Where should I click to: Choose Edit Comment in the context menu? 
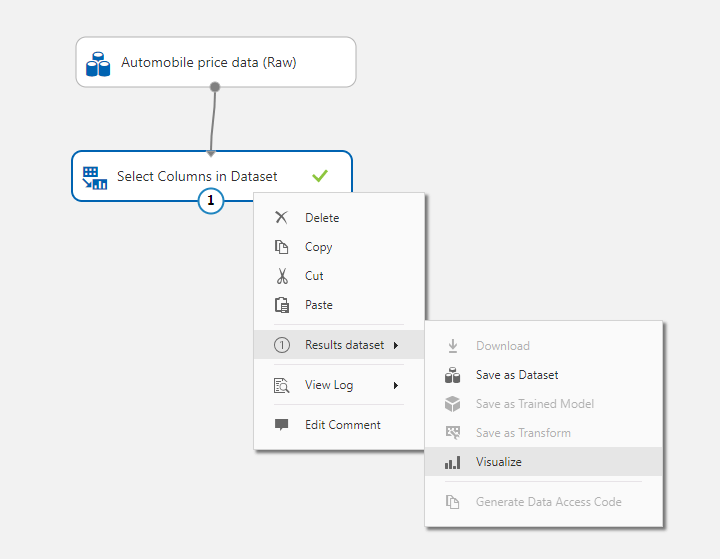pos(339,425)
